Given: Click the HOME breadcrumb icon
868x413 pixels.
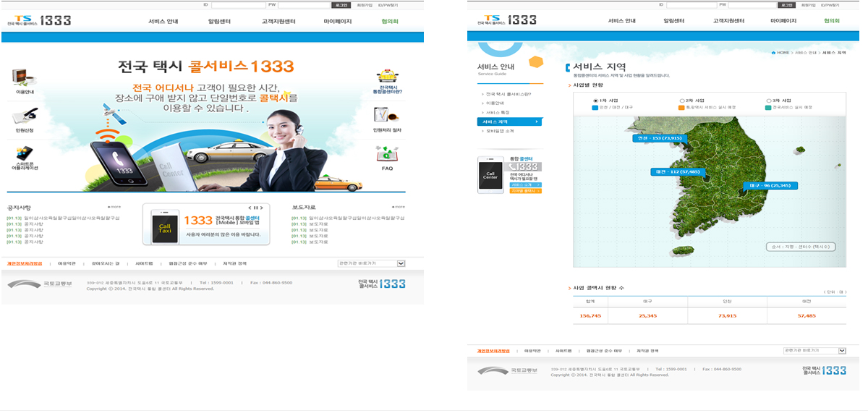Looking at the screenshot, I should click(x=774, y=53).
